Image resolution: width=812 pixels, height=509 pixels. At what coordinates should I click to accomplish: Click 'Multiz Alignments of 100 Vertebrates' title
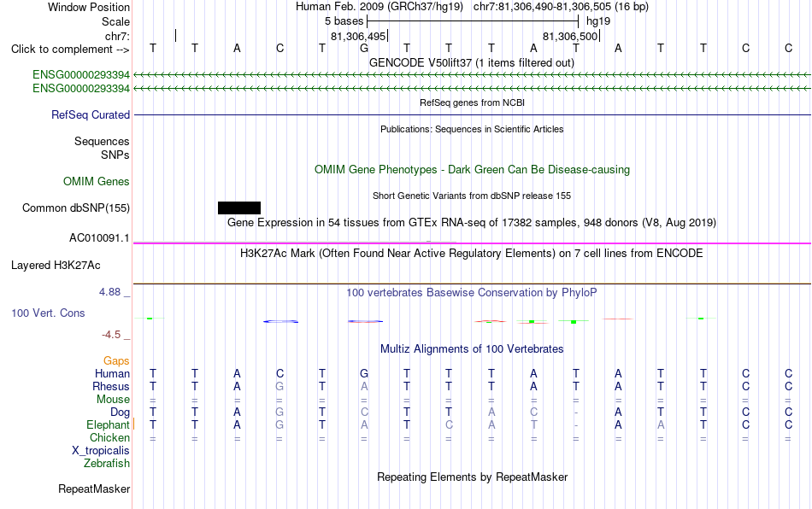(x=472, y=348)
